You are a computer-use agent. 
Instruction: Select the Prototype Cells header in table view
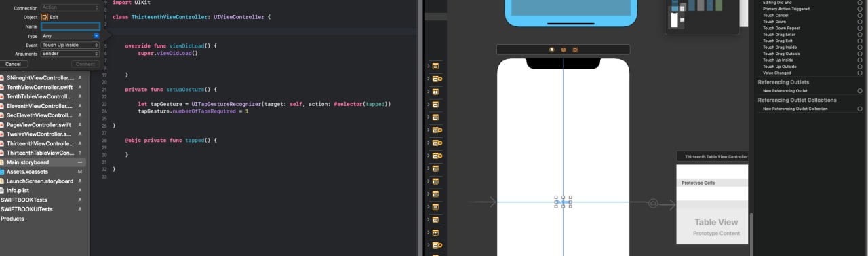tap(712, 183)
